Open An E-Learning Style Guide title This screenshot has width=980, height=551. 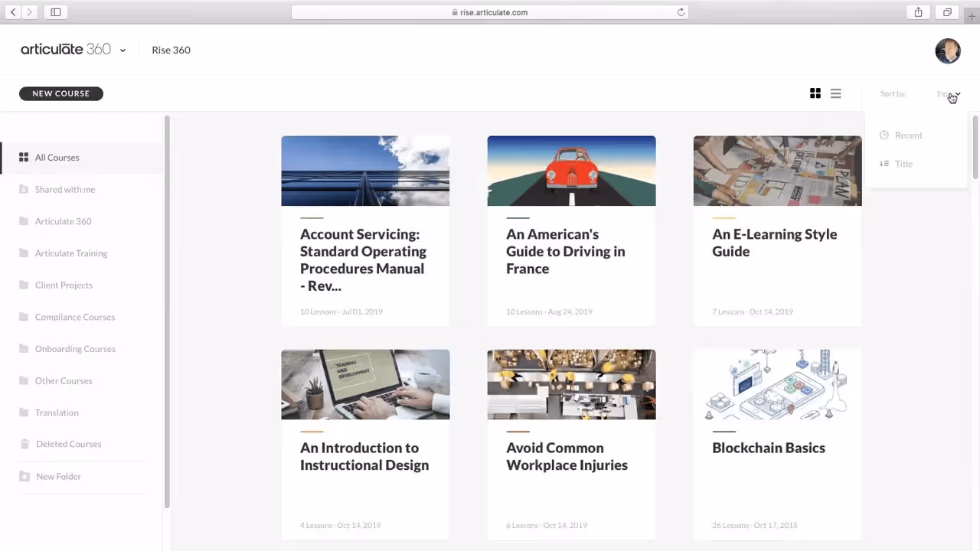(x=774, y=243)
